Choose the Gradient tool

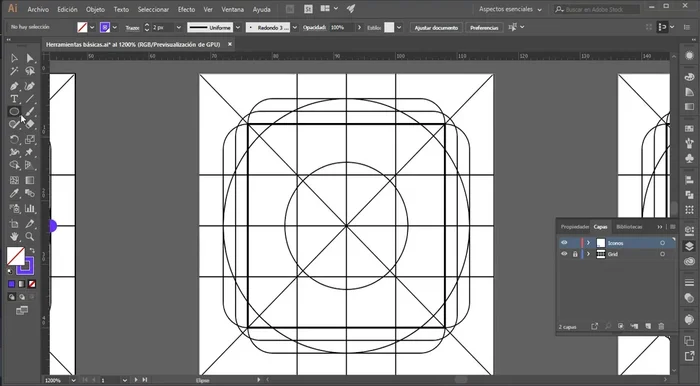click(30, 180)
